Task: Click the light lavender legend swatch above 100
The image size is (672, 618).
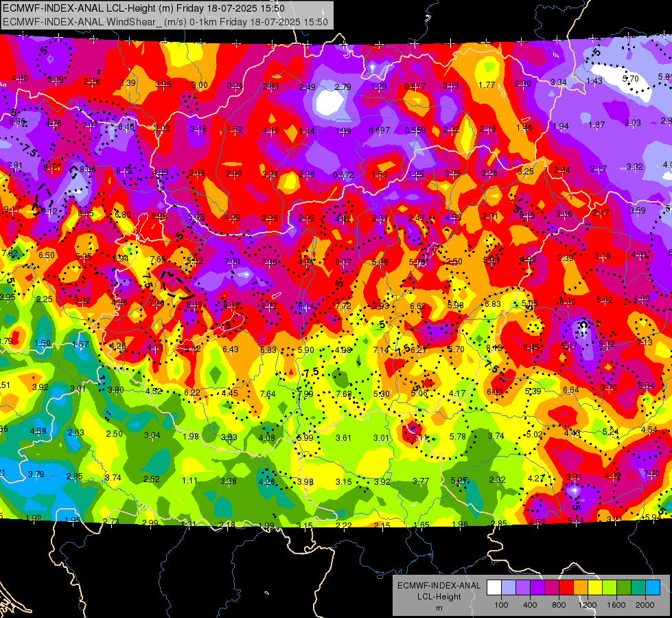Action: point(509,588)
